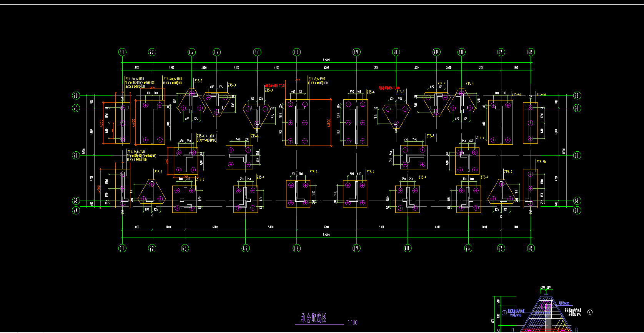
Task: Select the top overall 42400 dimension
Action: [326, 60]
